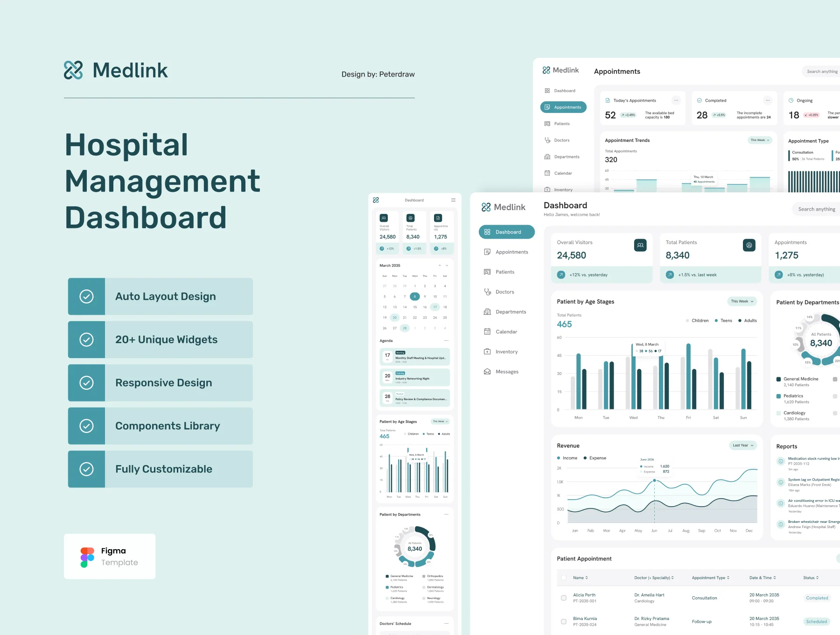Viewport: 840px width, 635px height.
Task: Open agenda item Policy Review & Compliance
Action: pyautogui.click(x=415, y=398)
